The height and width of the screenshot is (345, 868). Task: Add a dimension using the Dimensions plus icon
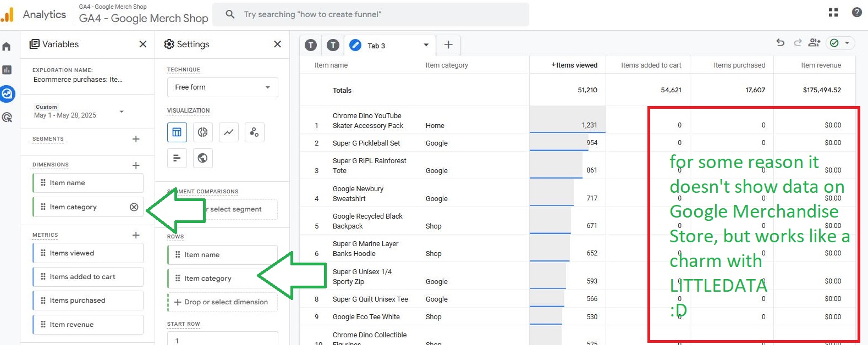point(136,165)
